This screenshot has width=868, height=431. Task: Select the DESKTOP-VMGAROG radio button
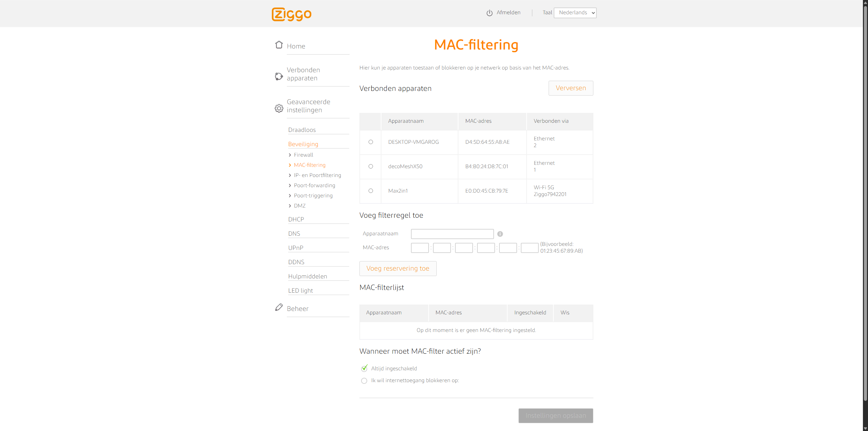371,142
